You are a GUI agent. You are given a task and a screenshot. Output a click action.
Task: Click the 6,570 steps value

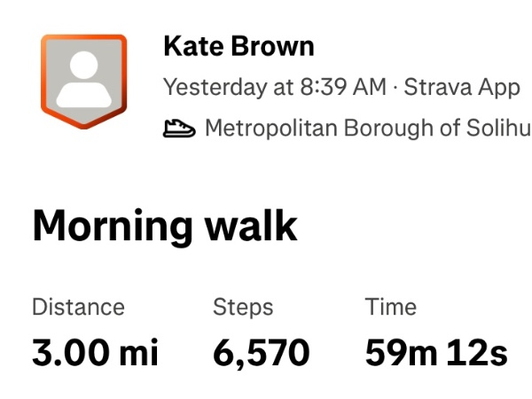coord(262,353)
